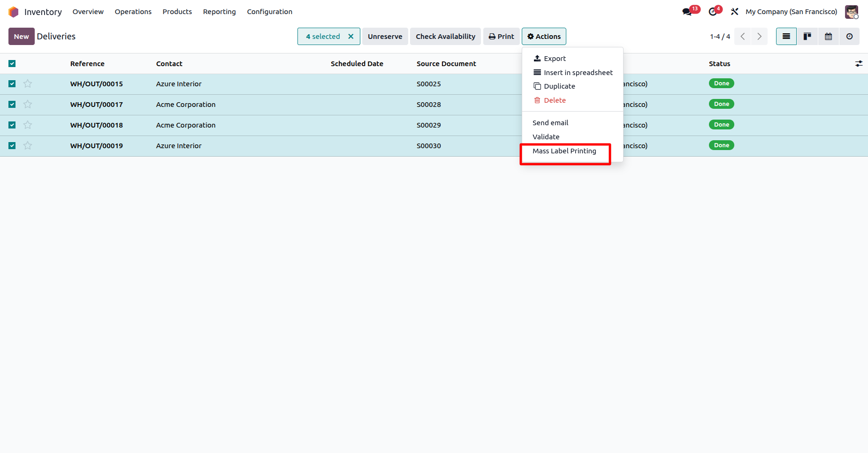Switch to calendar view
868x453 pixels.
coord(829,37)
